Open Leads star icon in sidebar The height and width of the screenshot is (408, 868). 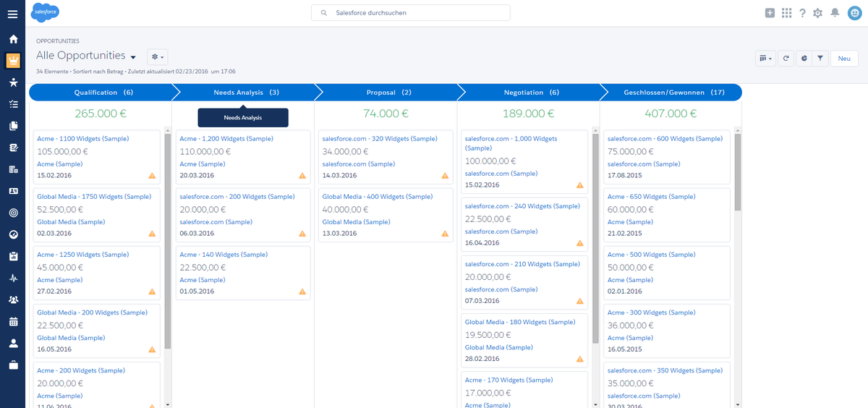(13, 82)
